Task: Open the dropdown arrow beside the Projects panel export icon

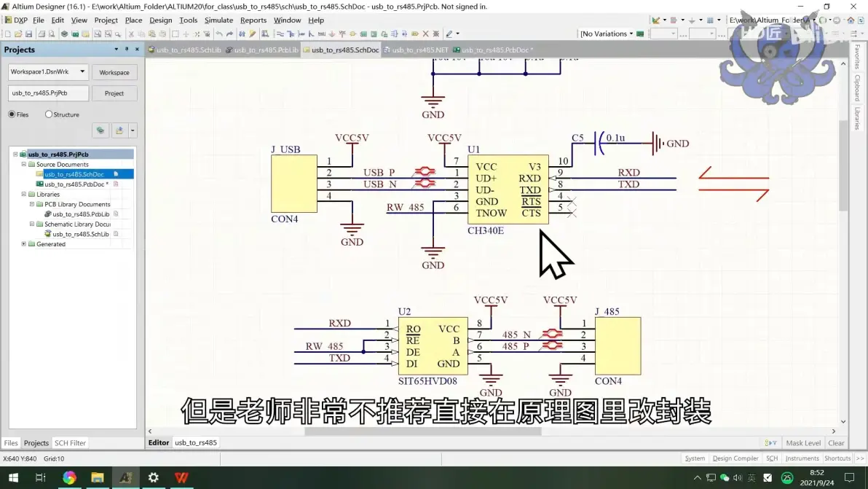Action: pyautogui.click(x=133, y=130)
